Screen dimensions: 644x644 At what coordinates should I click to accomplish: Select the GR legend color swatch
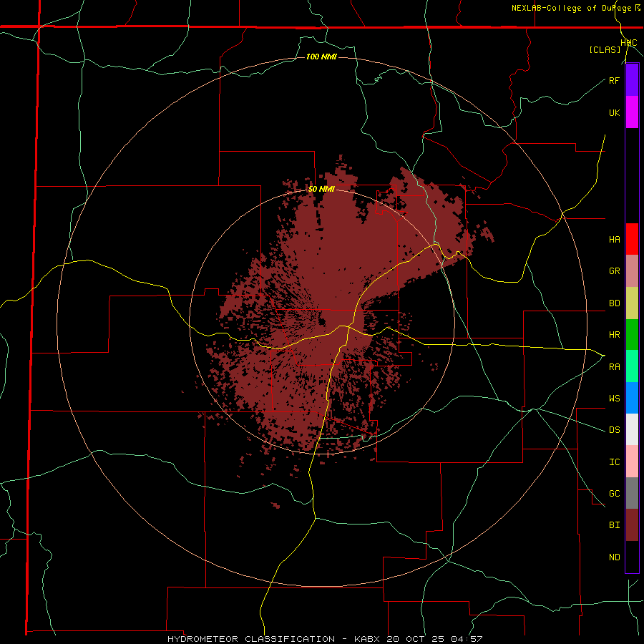(x=632, y=271)
